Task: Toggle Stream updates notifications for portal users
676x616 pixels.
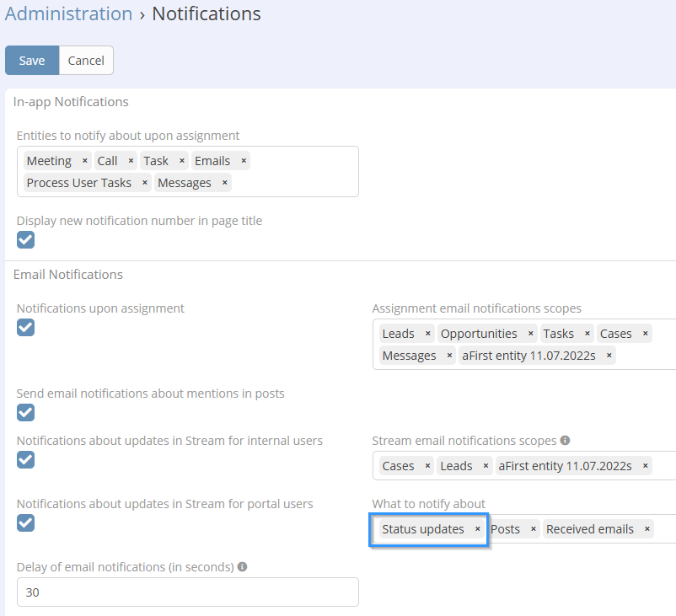Action: [x=26, y=522]
